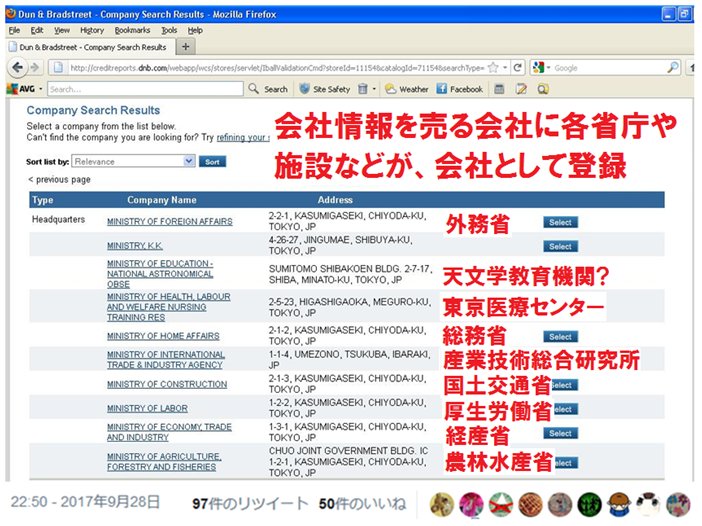This screenshot has width=702, height=526.
Task: Click the Address column header
Action: [x=335, y=200]
